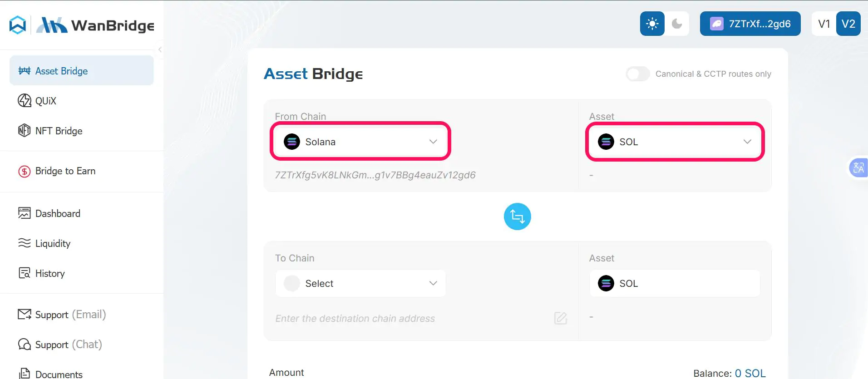Switch to dark mode
Screen dimensions: 868x379
[x=677, y=24]
